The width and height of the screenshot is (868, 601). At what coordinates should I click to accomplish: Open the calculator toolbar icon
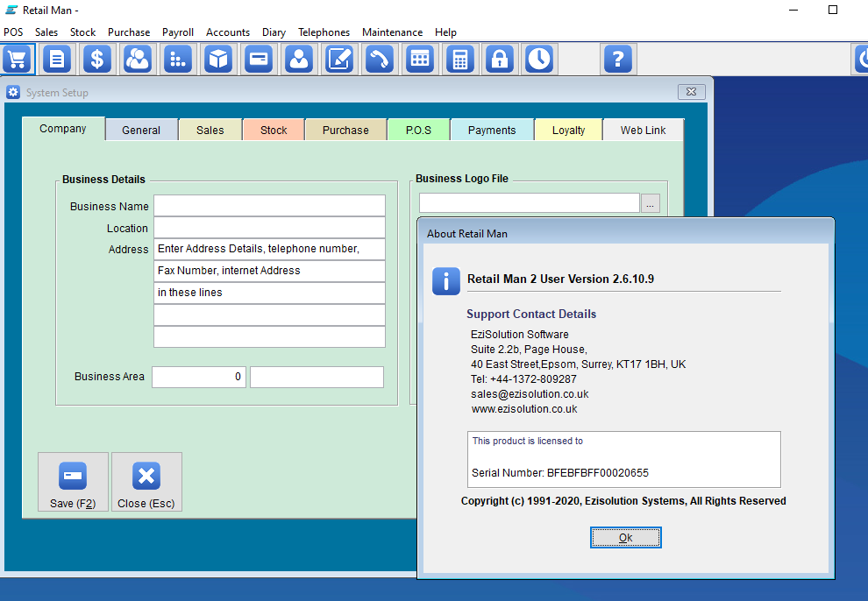pos(460,60)
